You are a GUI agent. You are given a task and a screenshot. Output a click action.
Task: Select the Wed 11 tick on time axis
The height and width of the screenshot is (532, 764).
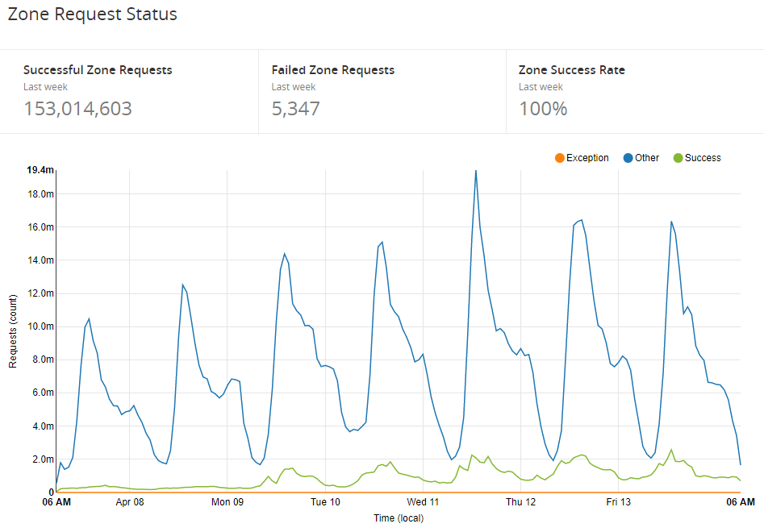423,502
